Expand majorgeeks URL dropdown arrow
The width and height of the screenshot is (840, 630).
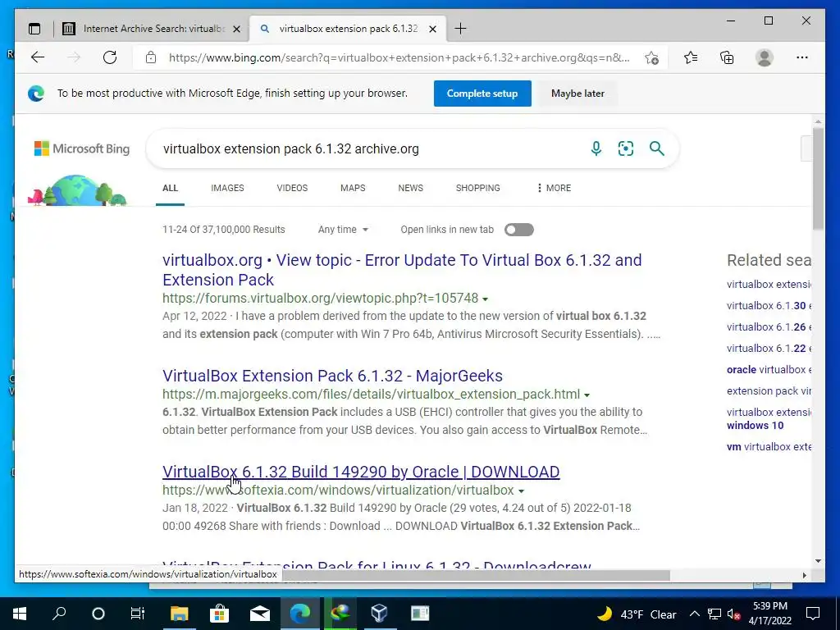[587, 395]
